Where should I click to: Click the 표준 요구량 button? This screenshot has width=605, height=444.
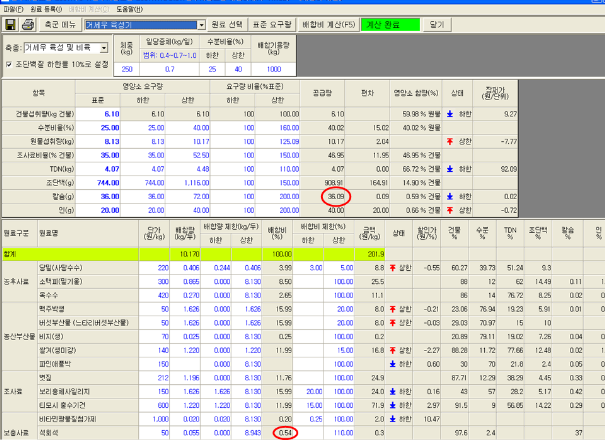[x=272, y=25]
